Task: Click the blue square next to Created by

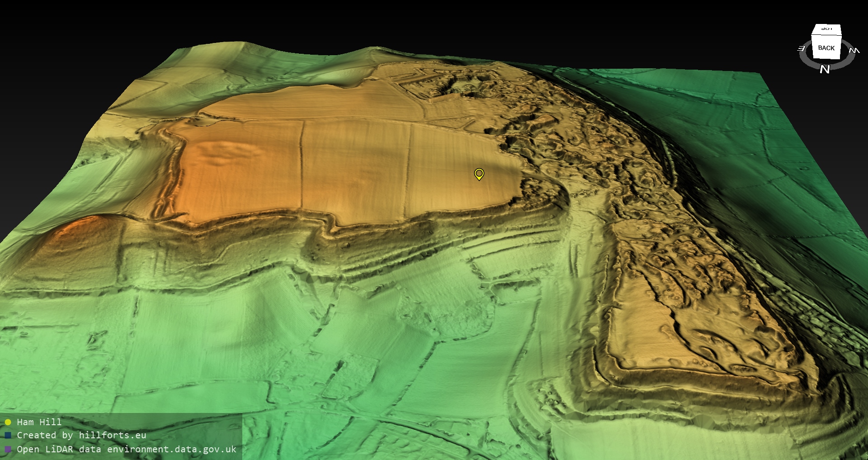Action: [8, 436]
